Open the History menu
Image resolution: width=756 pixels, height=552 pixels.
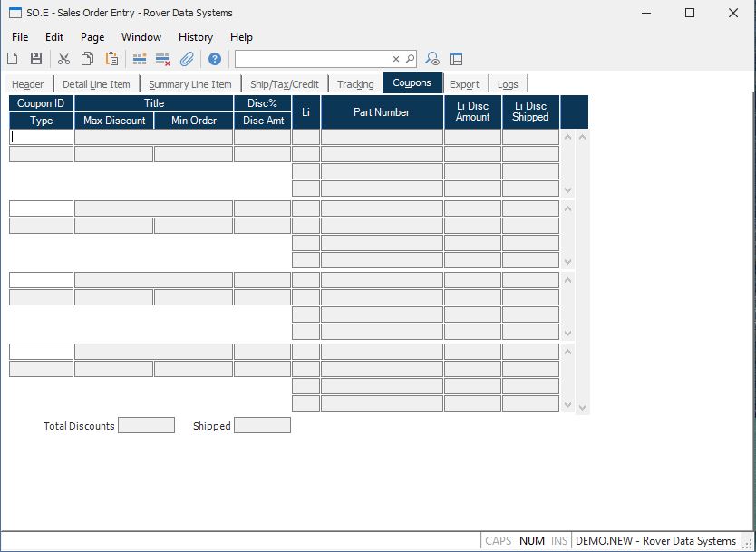(195, 37)
